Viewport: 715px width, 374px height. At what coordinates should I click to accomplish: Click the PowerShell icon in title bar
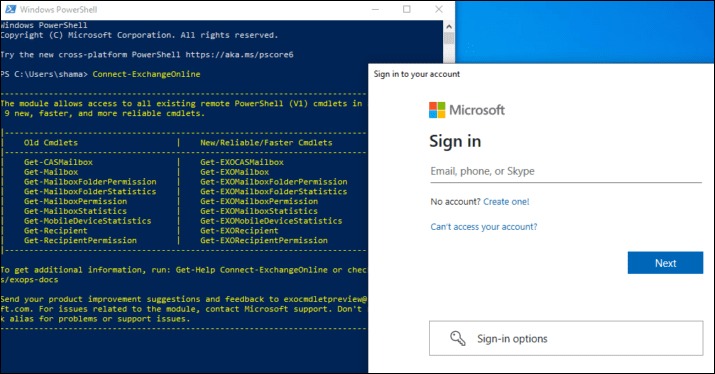(10, 9)
